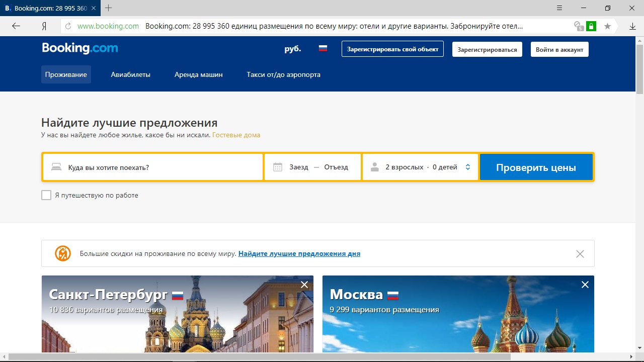Open the currency selector 'руб.'
644x362 pixels.
[292, 49]
